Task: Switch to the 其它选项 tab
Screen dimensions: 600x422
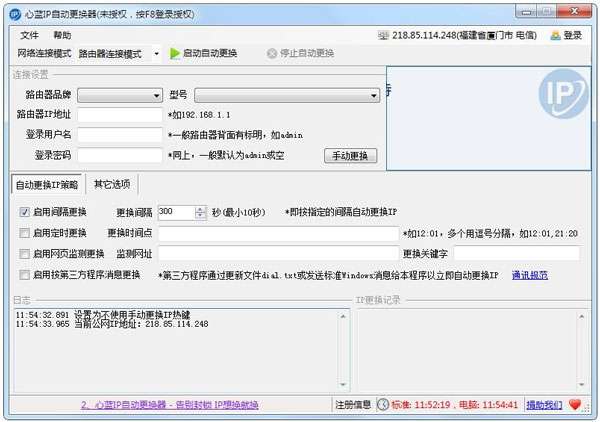Action: point(112,184)
